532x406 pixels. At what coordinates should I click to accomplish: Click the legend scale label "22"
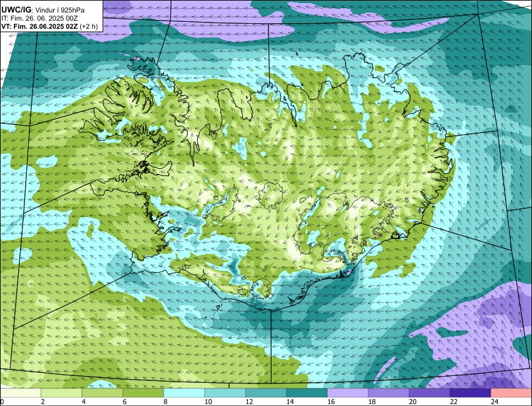pos(454,402)
